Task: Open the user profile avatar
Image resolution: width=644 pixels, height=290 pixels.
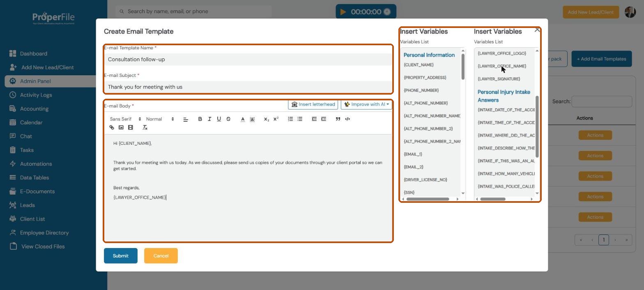Action: (x=630, y=12)
